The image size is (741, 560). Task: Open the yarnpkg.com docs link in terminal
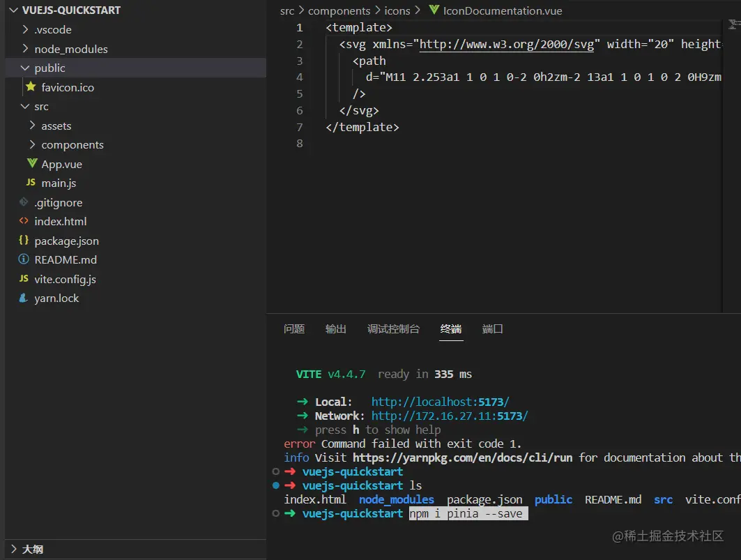[462, 457]
